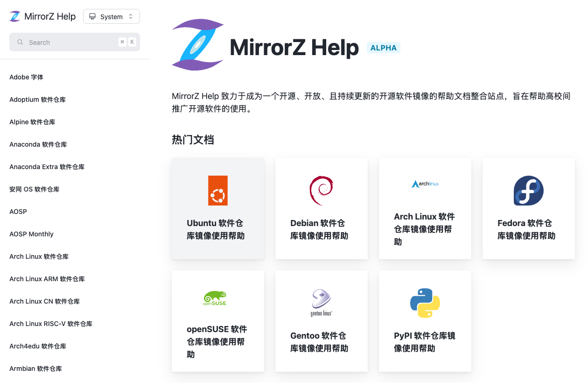
Task: Click the Debian swirl logo
Action: pos(321,191)
